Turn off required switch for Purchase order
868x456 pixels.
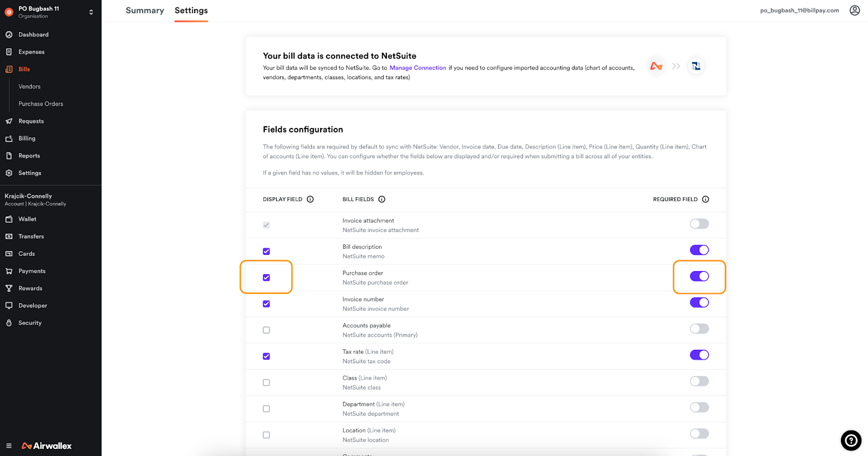tap(699, 277)
